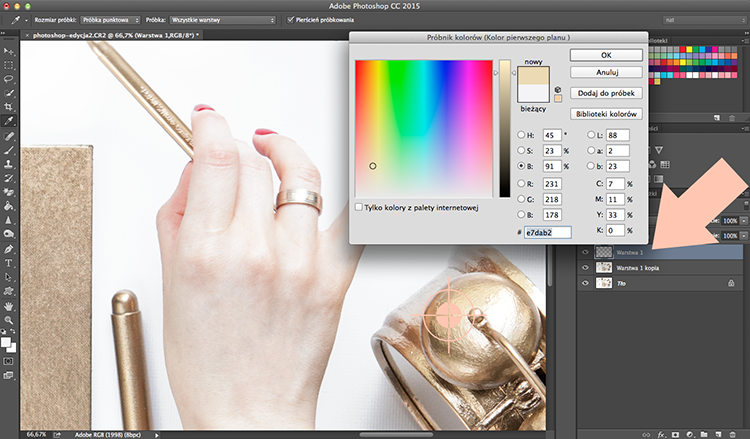The image size is (750, 439).
Task: Click the bieżący current color swatch
Action: [533, 93]
